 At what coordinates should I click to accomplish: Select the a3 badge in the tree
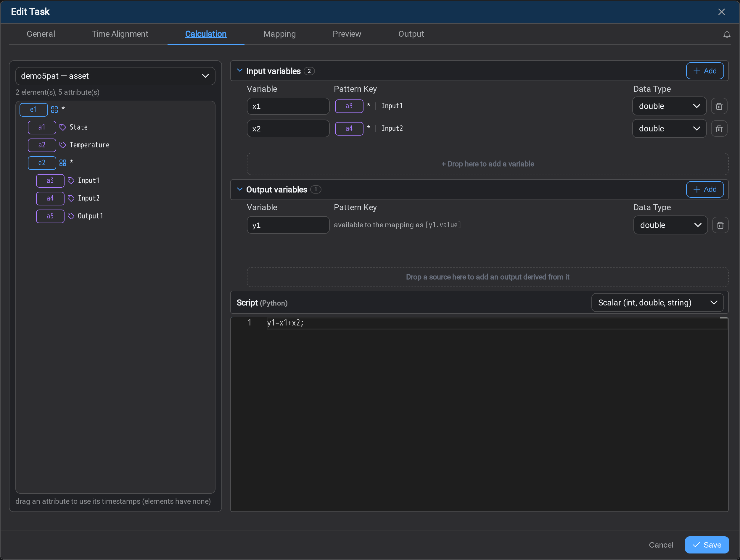pos(50,181)
